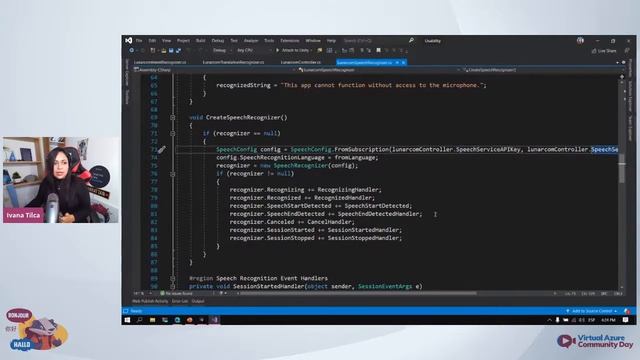640x360 pixels.
Task: Open the Error List tab
Action: pyautogui.click(x=180, y=301)
